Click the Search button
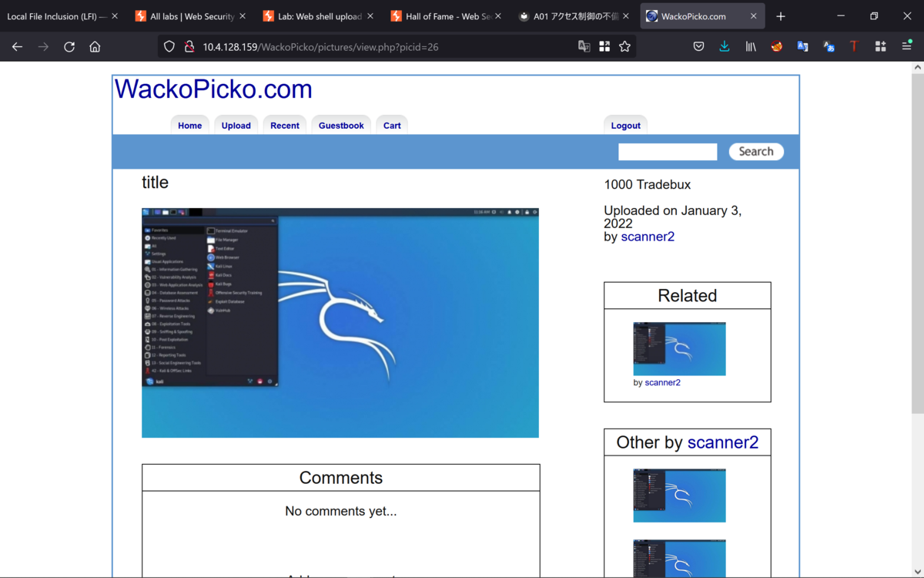This screenshot has height=578, width=924. click(x=756, y=152)
